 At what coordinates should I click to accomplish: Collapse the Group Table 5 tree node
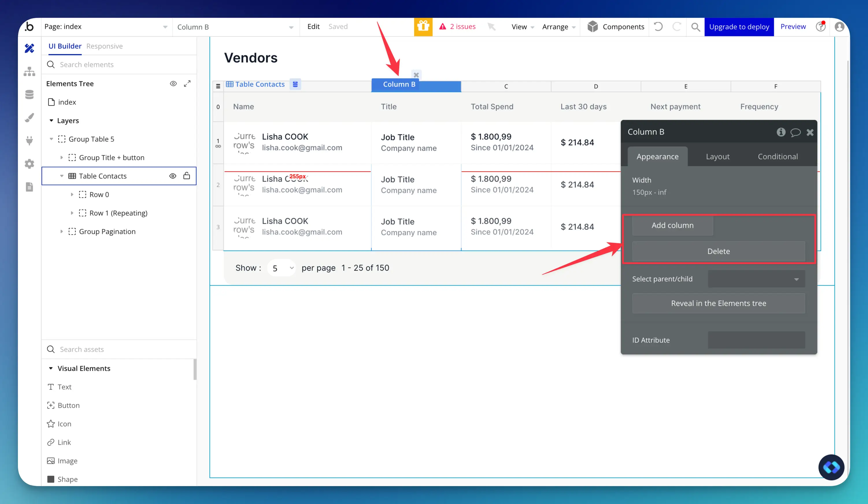pyautogui.click(x=51, y=139)
